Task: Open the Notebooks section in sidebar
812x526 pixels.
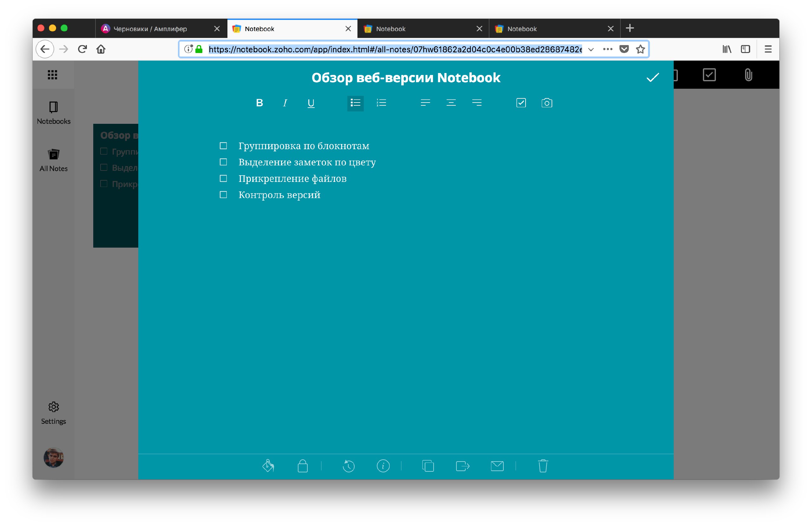Action: (54, 113)
